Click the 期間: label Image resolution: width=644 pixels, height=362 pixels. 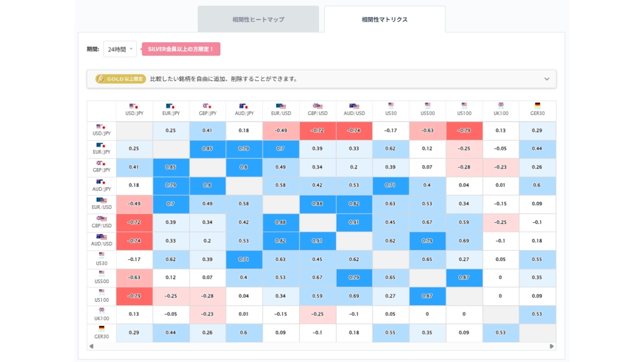point(93,49)
